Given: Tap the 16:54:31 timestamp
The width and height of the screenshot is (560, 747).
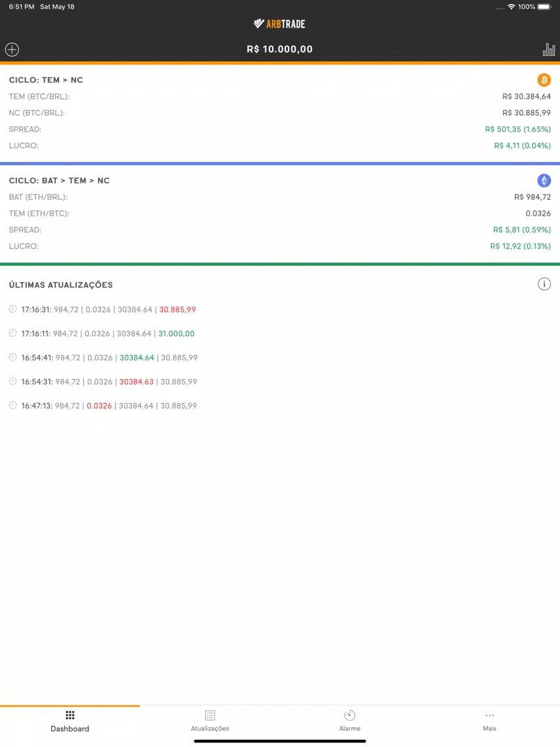Looking at the screenshot, I should click(x=37, y=381).
